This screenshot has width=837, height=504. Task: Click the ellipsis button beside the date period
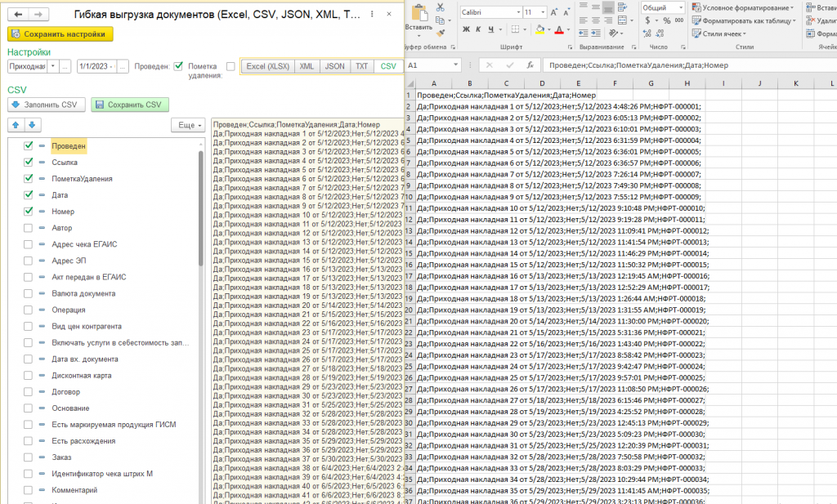[123, 67]
